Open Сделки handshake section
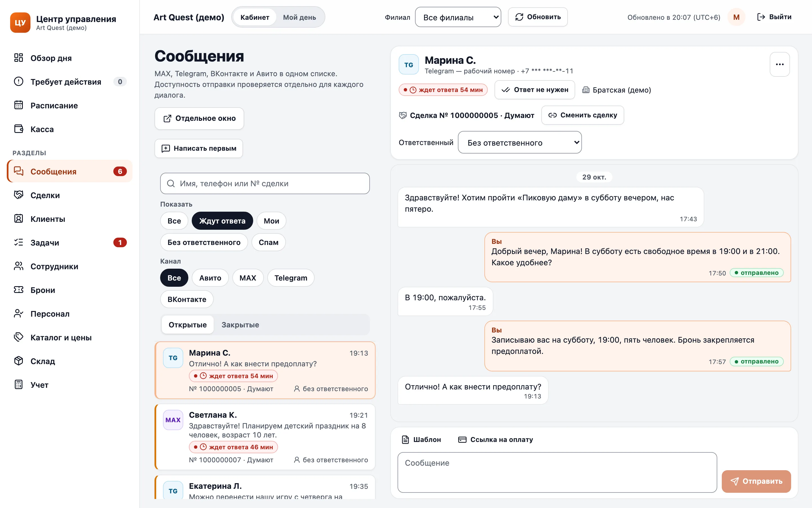 (69, 195)
